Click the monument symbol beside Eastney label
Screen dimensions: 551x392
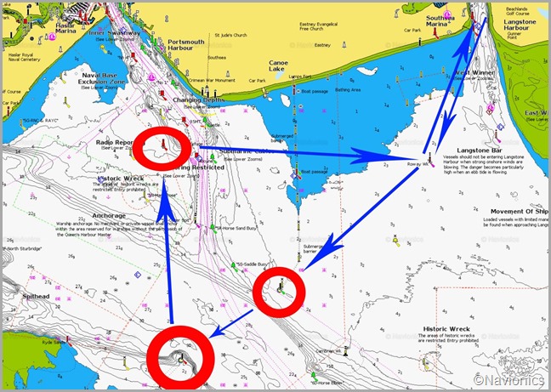344,44
